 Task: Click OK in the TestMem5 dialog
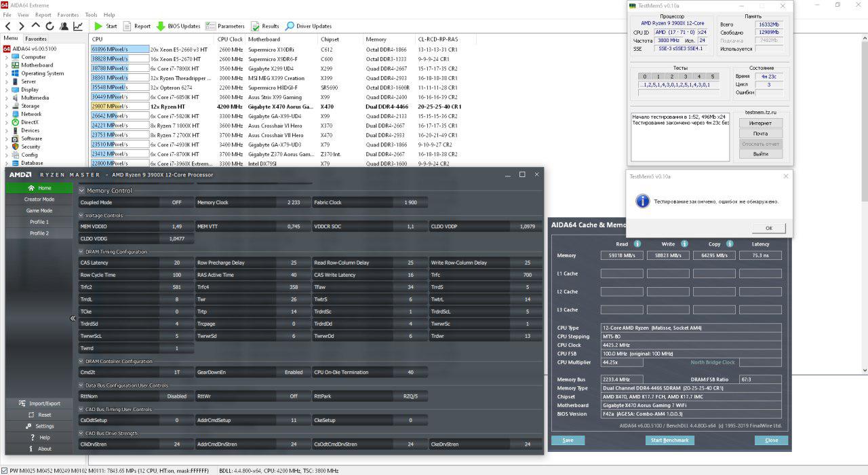pyautogui.click(x=768, y=228)
